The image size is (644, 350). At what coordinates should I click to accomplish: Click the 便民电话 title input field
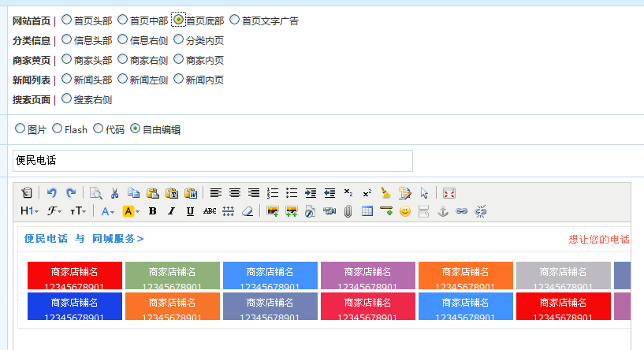(213, 161)
